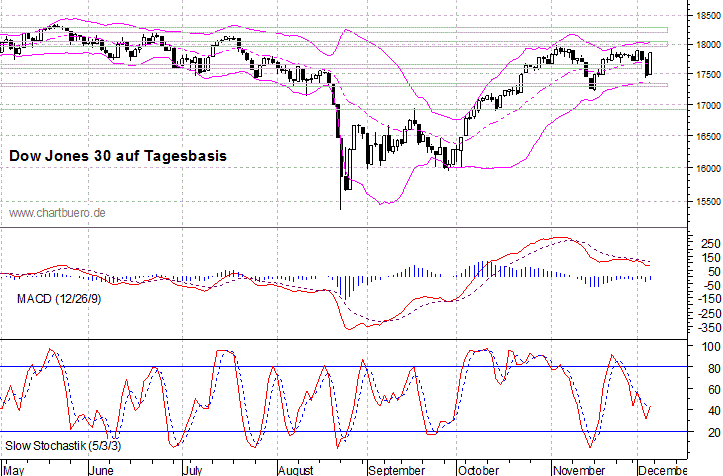
Task: Click the 18500 price axis value
Action: [x=708, y=16]
